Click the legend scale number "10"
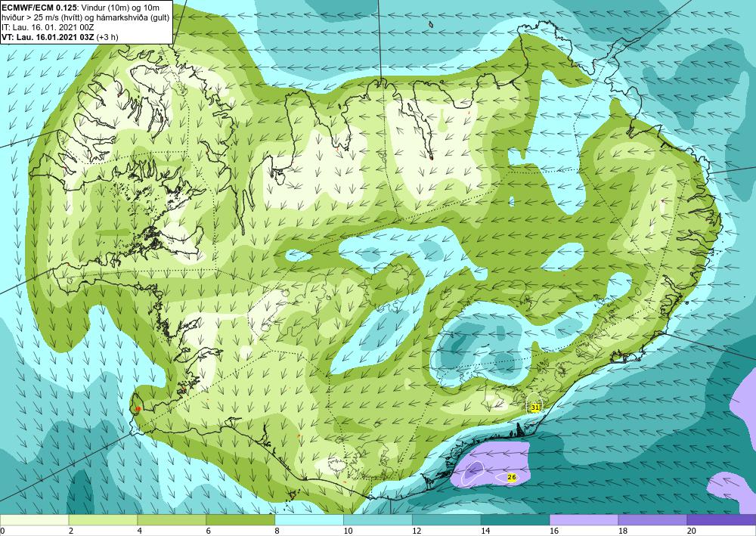Screen dimensions: 756x536 pyautogui.click(x=348, y=531)
